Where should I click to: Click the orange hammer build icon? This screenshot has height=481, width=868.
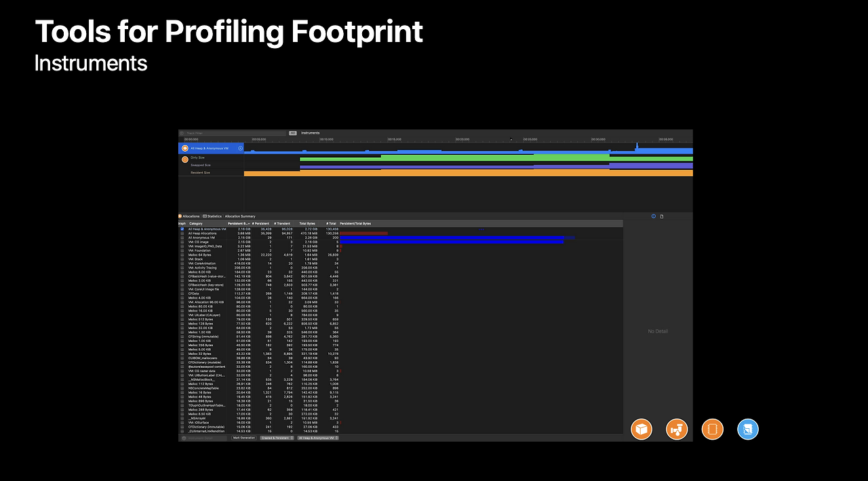pos(677,429)
